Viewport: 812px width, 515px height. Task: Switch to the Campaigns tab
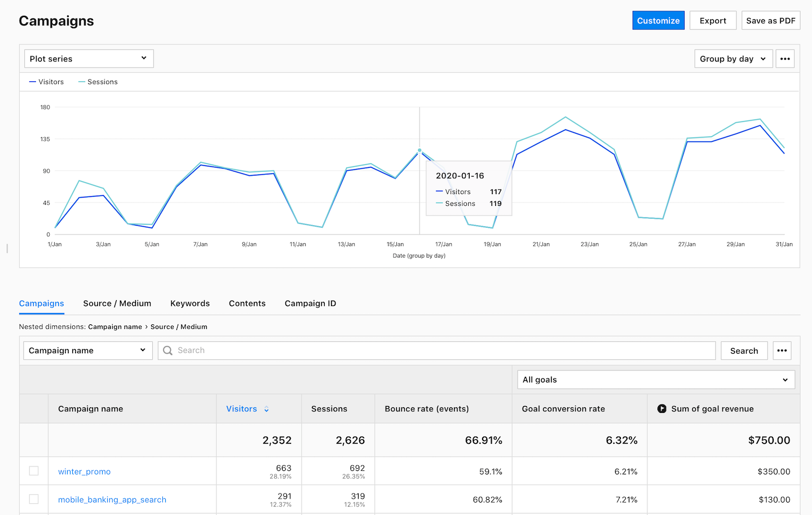pyautogui.click(x=42, y=303)
